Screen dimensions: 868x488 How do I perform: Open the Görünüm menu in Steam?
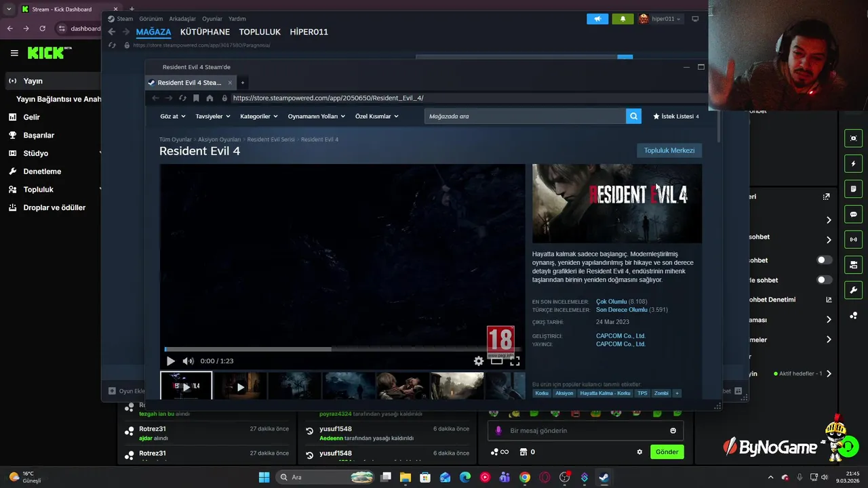pos(151,19)
